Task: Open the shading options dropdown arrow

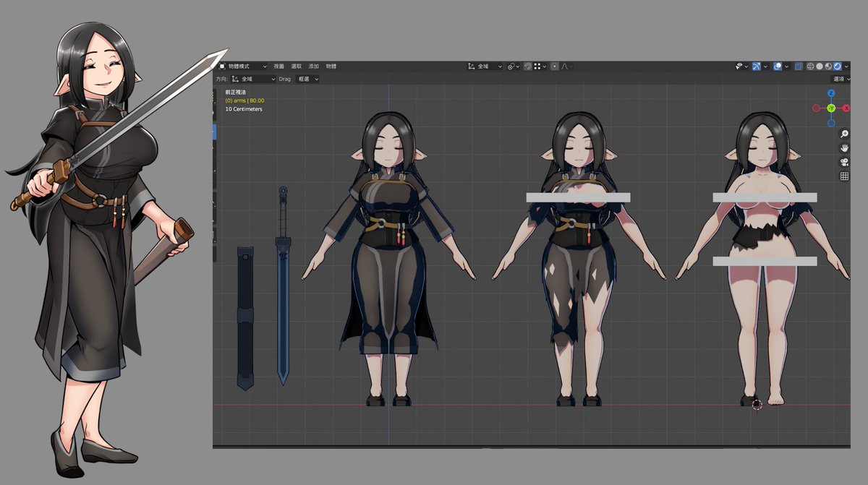Action: coord(846,66)
